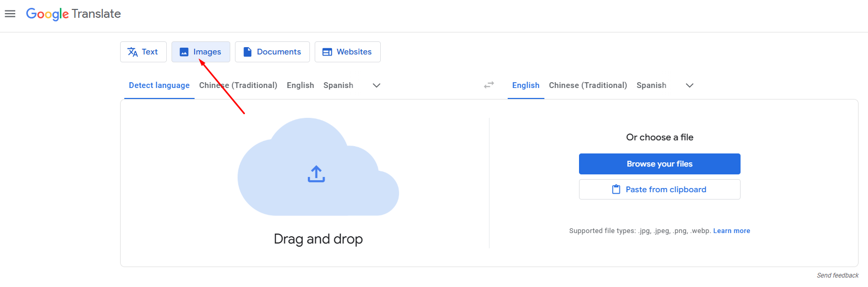
Task: Click Paste from clipboard button
Action: 659,190
